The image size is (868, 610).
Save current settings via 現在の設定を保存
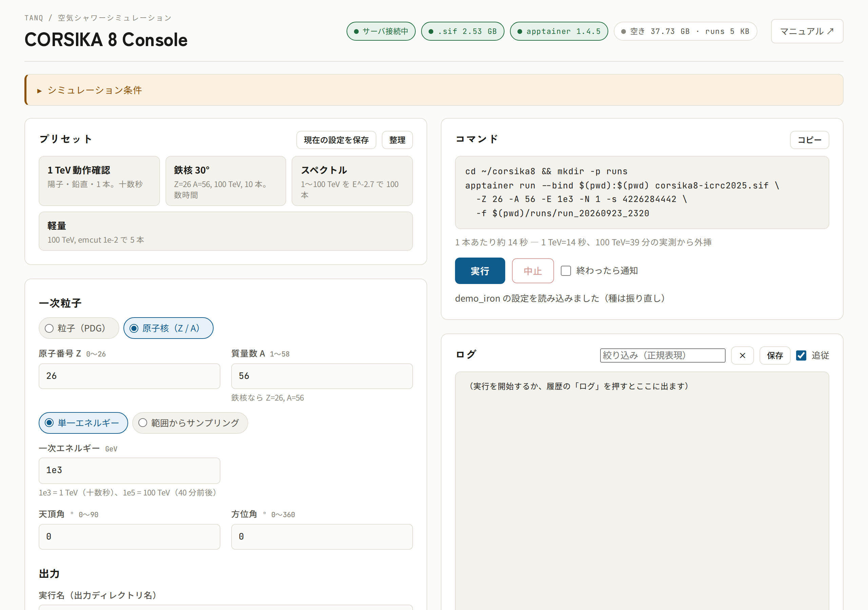(336, 140)
